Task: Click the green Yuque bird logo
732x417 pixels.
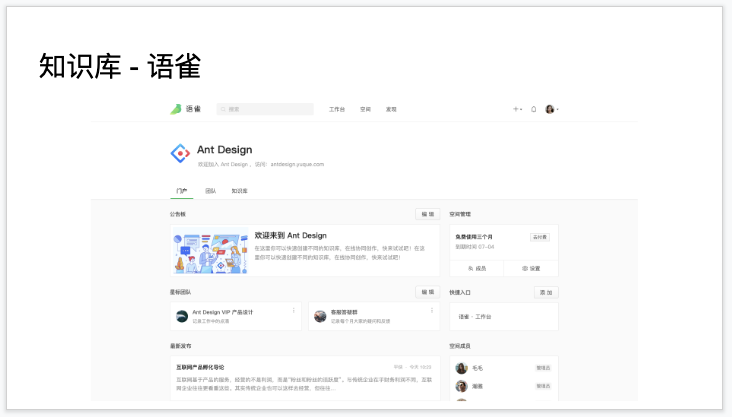Action: [x=176, y=109]
